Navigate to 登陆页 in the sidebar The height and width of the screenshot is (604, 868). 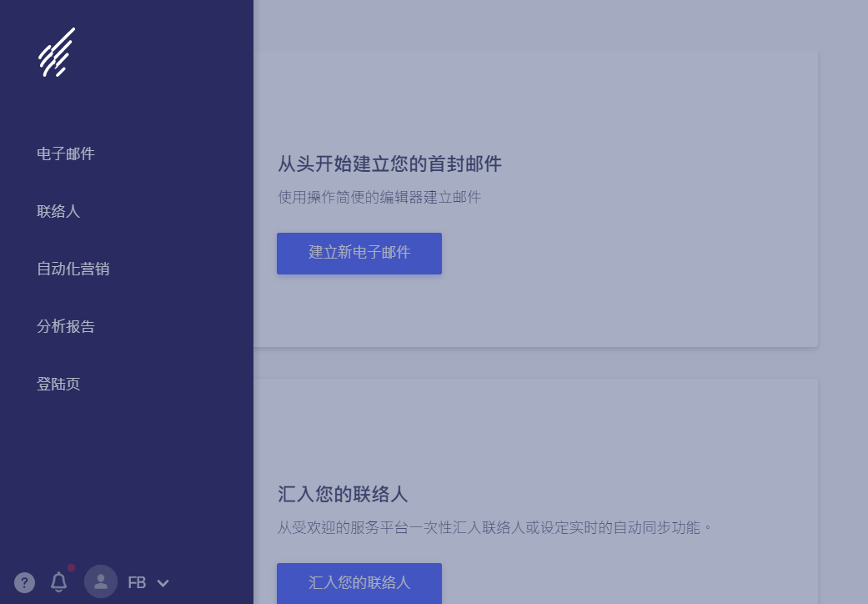[58, 384]
